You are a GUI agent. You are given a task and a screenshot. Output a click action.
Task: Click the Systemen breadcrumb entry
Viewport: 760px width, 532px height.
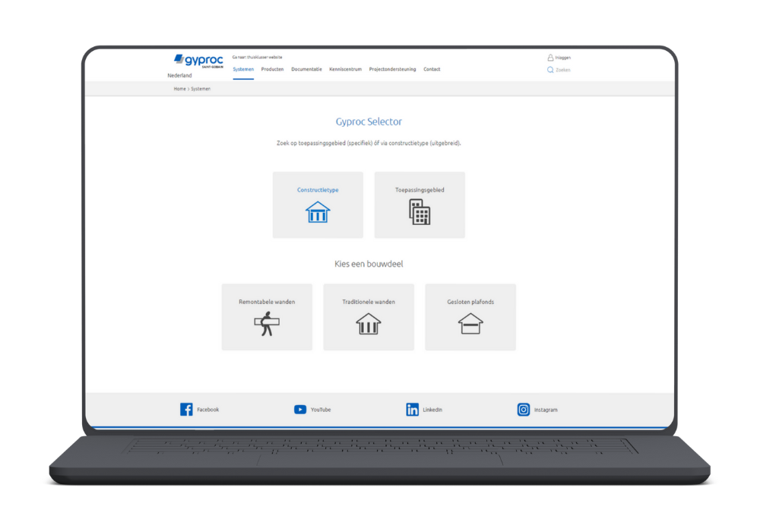point(201,89)
